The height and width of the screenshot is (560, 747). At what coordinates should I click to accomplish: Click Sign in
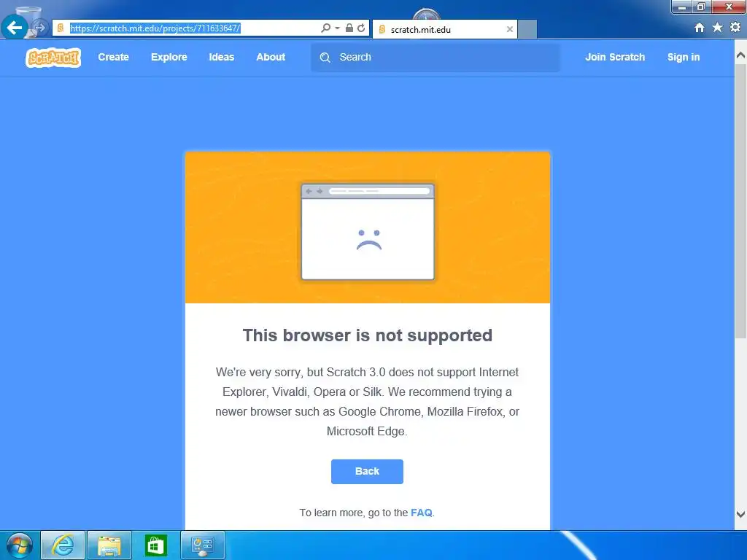click(684, 57)
